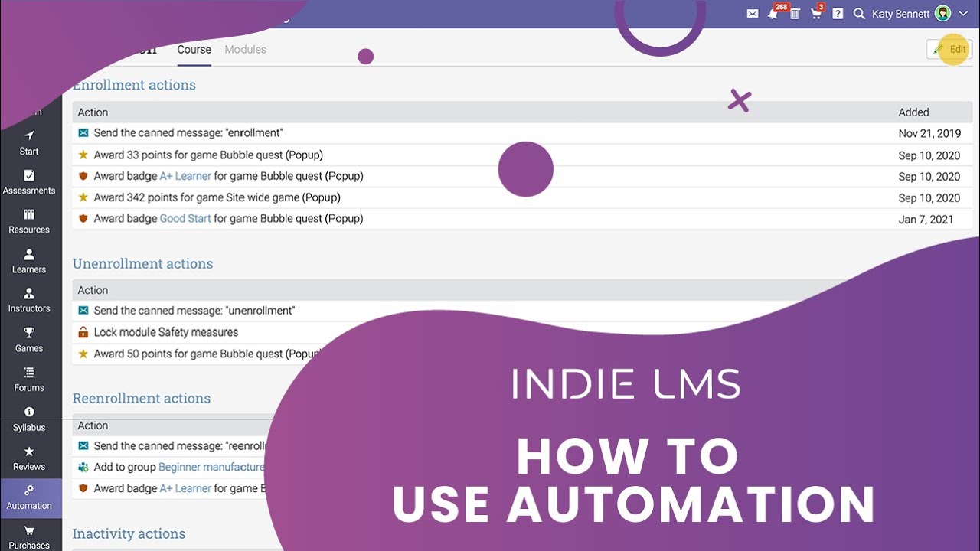Open A+ Learner badge link in Enrollment actions
Viewport: 980px width, 551px height.
[x=185, y=176]
